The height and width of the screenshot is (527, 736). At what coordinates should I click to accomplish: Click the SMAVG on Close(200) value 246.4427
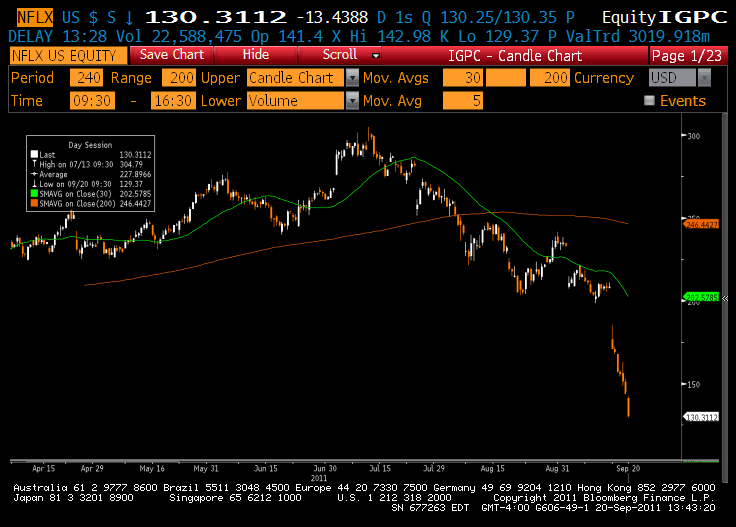coord(135,204)
